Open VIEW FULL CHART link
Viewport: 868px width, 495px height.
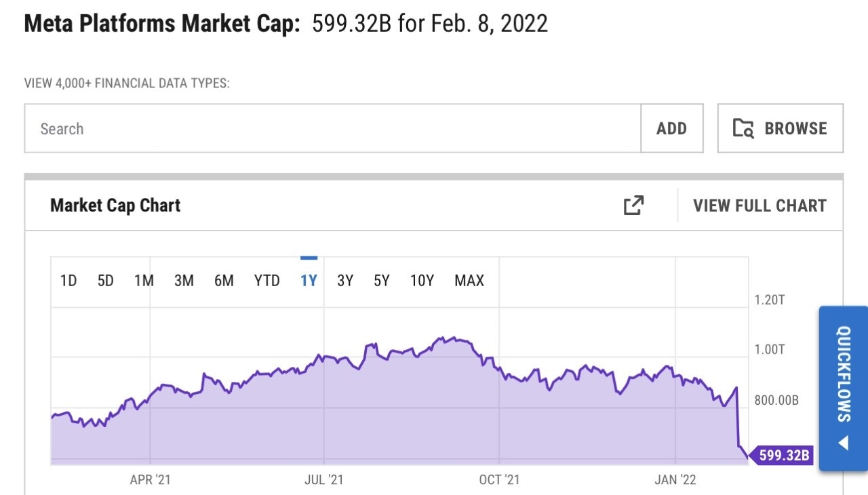click(x=759, y=205)
